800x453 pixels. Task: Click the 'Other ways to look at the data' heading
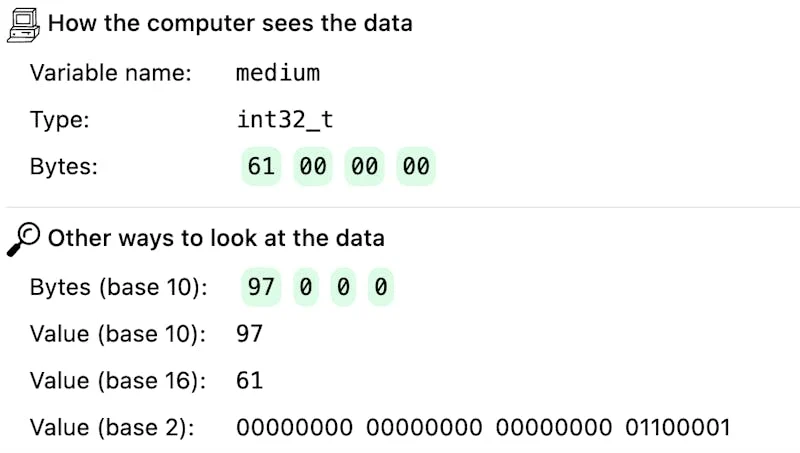pyautogui.click(x=216, y=238)
